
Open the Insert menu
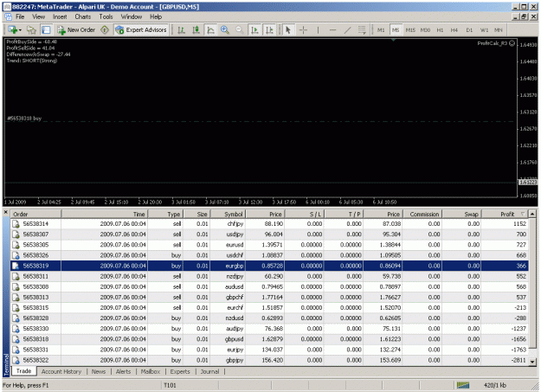(x=60, y=16)
